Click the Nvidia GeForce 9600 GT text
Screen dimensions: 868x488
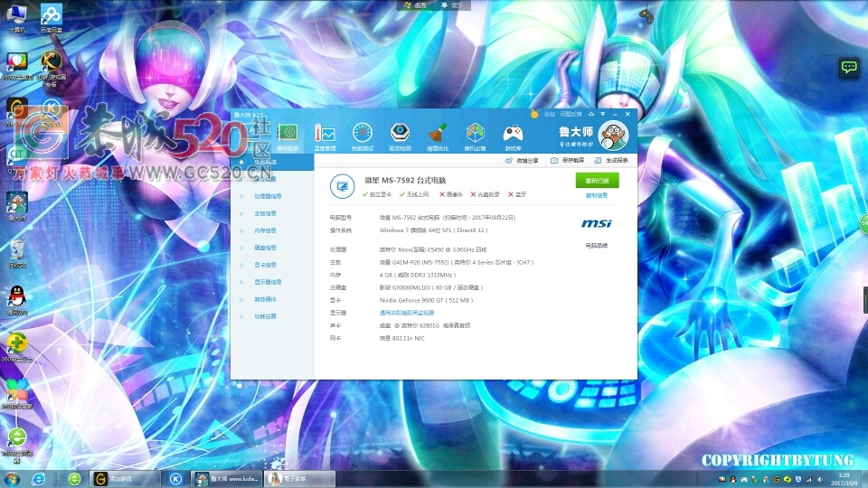pyautogui.click(x=426, y=300)
